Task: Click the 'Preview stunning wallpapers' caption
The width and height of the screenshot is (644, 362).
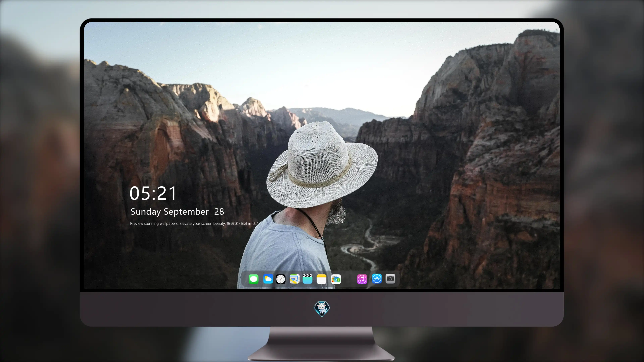Action: tap(195, 223)
